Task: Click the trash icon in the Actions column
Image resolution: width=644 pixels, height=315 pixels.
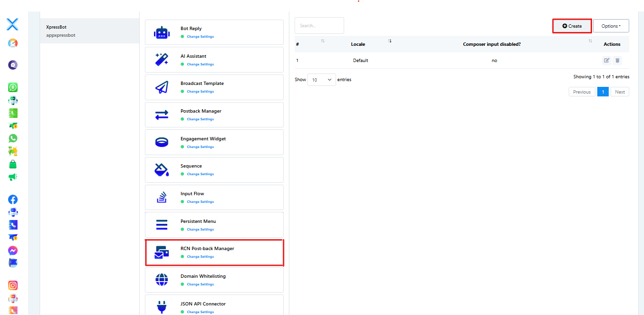Action: [x=617, y=61]
